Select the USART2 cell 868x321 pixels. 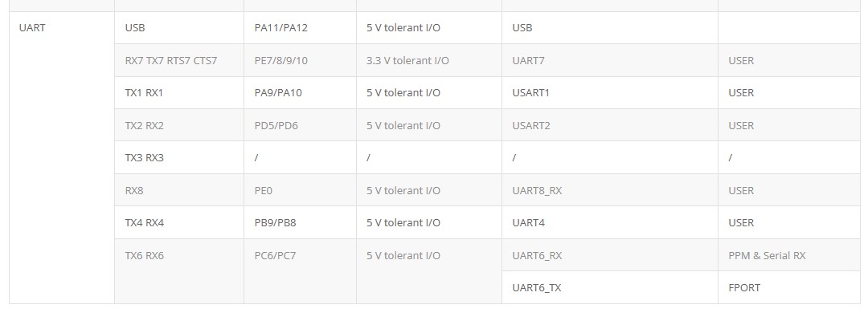pyautogui.click(x=610, y=125)
